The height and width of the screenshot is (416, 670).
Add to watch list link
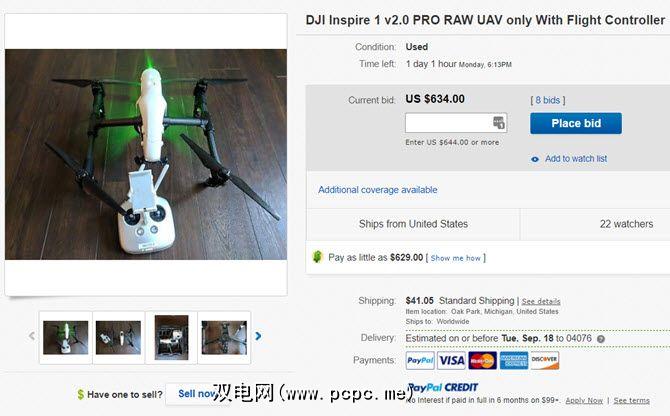[x=576, y=158]
